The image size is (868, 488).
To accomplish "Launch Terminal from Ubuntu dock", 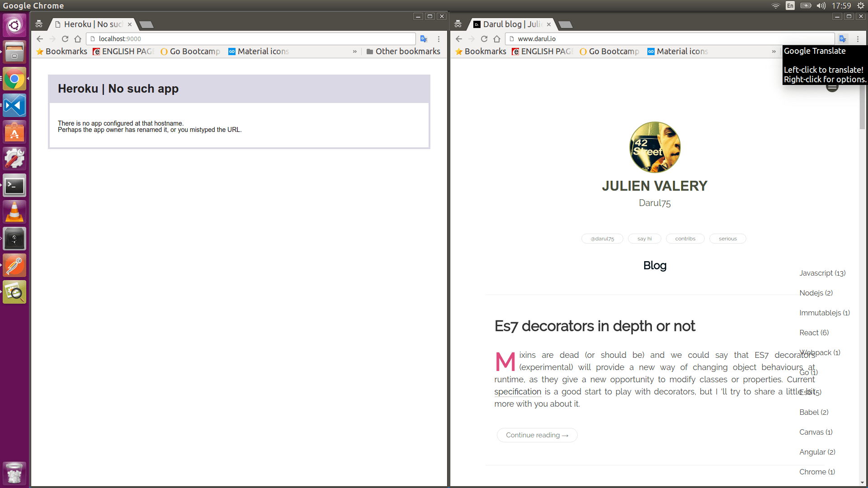I will tap(14, 186).
